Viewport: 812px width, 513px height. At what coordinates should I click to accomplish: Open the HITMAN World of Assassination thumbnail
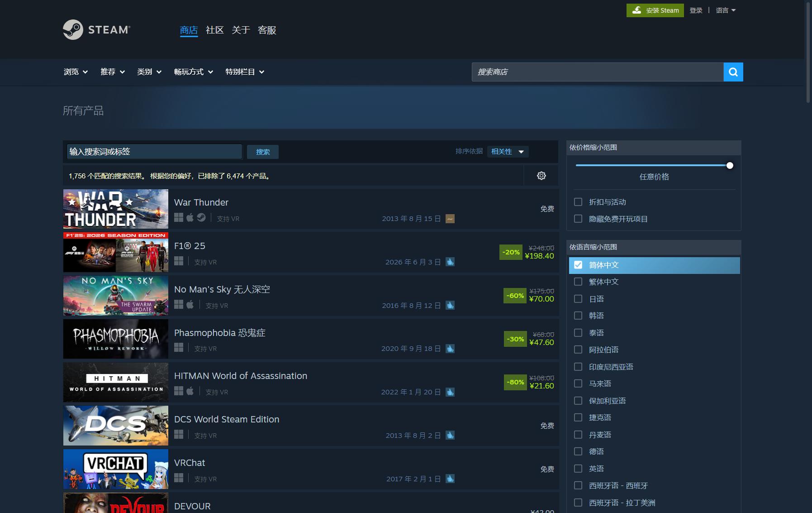116,382
